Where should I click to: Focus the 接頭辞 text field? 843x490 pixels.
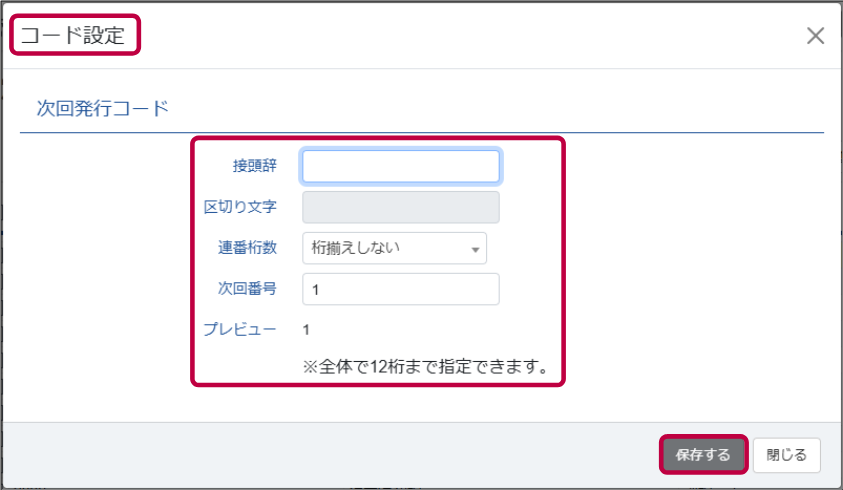click(401, 166)
